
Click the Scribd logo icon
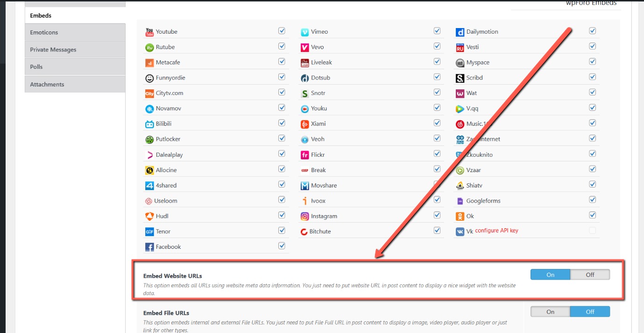(x=460, y=78)
